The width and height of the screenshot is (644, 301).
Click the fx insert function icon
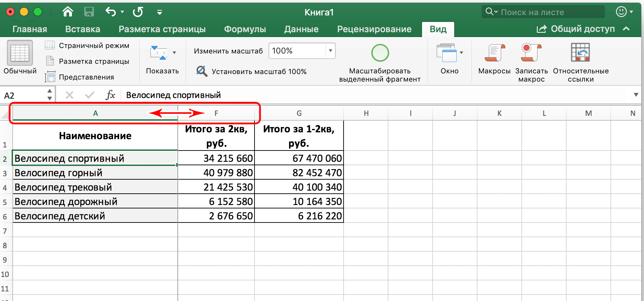click(x=110, y=95)
